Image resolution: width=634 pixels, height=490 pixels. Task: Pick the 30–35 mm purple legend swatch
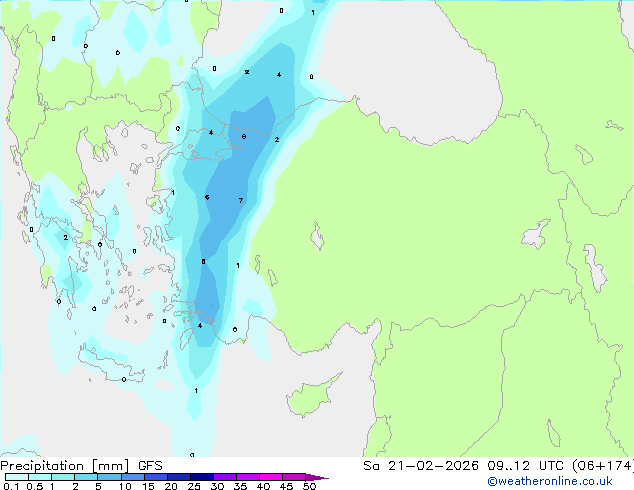224,477
